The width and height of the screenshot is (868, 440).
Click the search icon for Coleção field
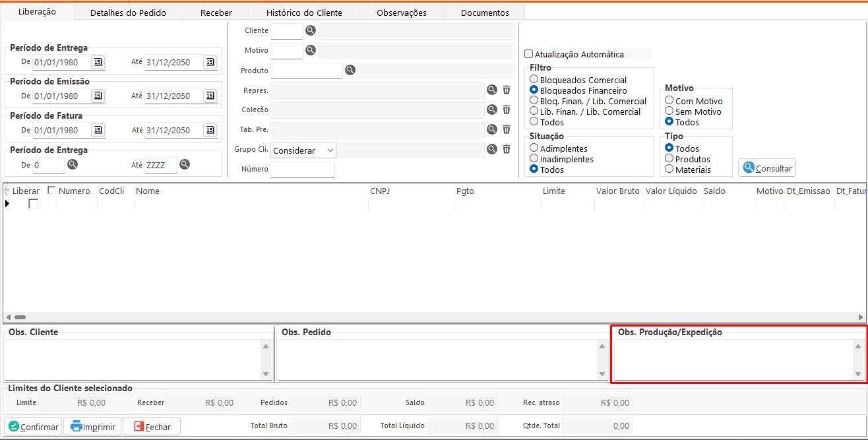click(x=491, y=110)
